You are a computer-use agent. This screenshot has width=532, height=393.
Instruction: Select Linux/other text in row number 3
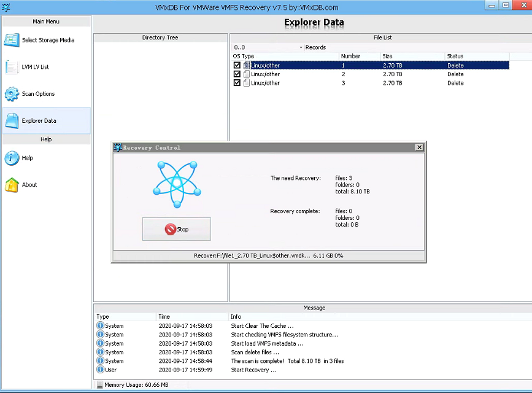(x=265, y=83)
